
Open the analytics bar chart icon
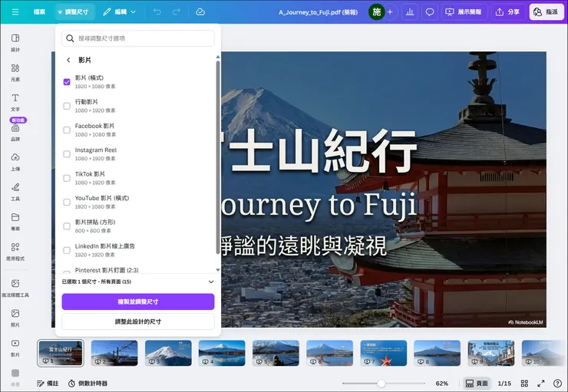(410, 12)
